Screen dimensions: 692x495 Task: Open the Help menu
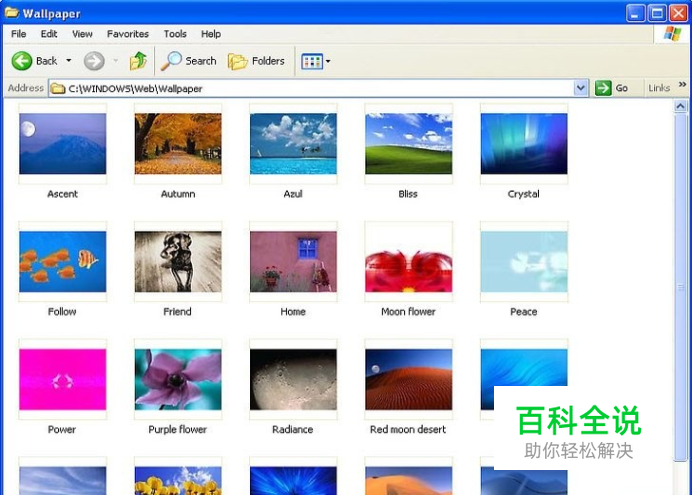[211, 34]
